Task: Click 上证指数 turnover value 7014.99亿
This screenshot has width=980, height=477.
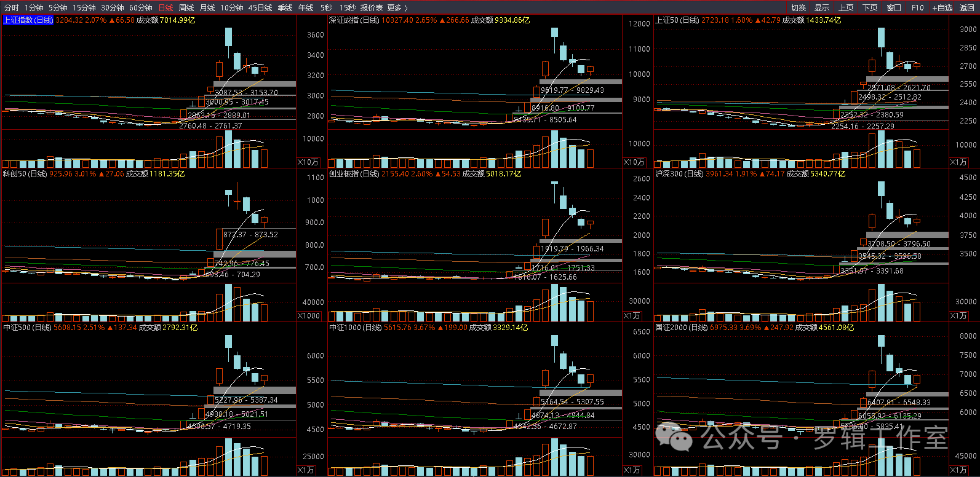Action: (x=177, y=20)
